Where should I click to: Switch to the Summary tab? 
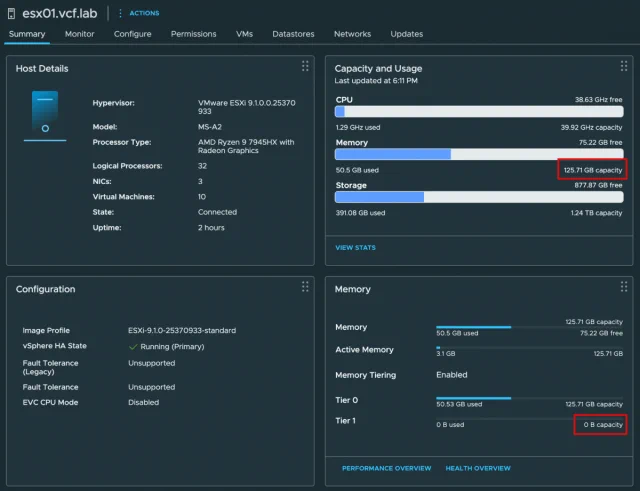click(x=27, y=34)
